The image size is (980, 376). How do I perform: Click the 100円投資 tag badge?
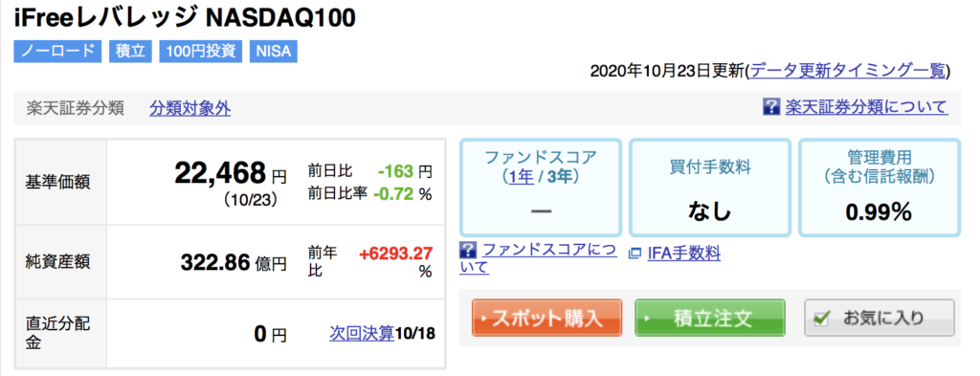click(x=201, y=52)
